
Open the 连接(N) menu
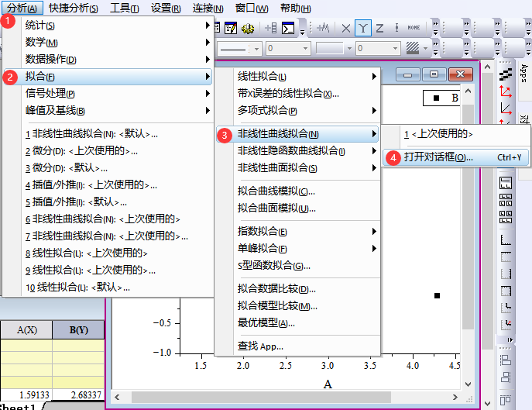click(208, 9)
